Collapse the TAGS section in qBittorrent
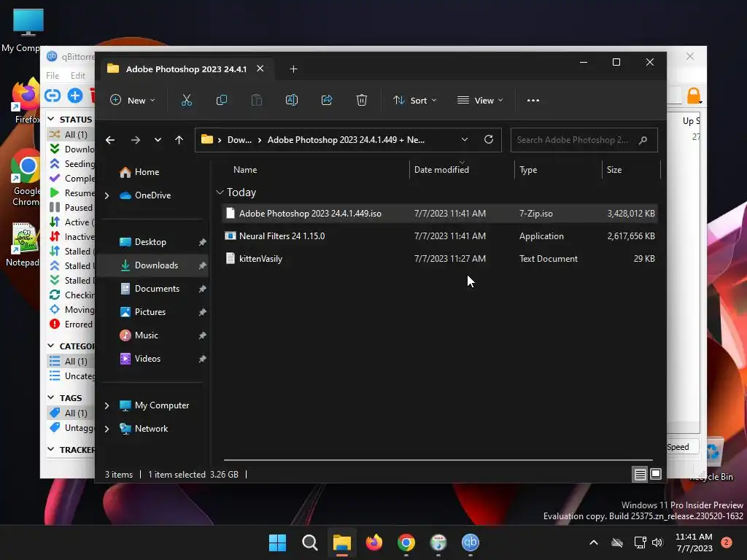747x560 pixels. tap(51, 397)
